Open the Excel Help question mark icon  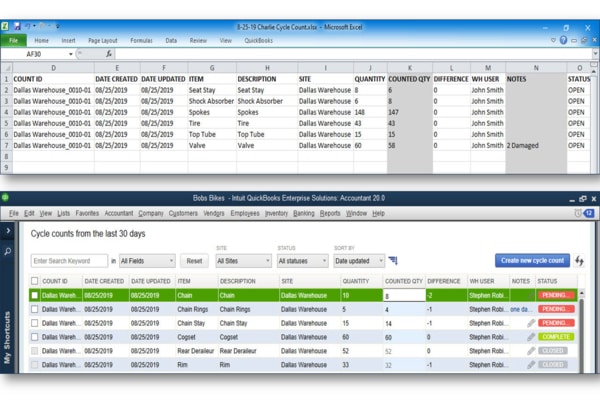(x=563, y=40)
